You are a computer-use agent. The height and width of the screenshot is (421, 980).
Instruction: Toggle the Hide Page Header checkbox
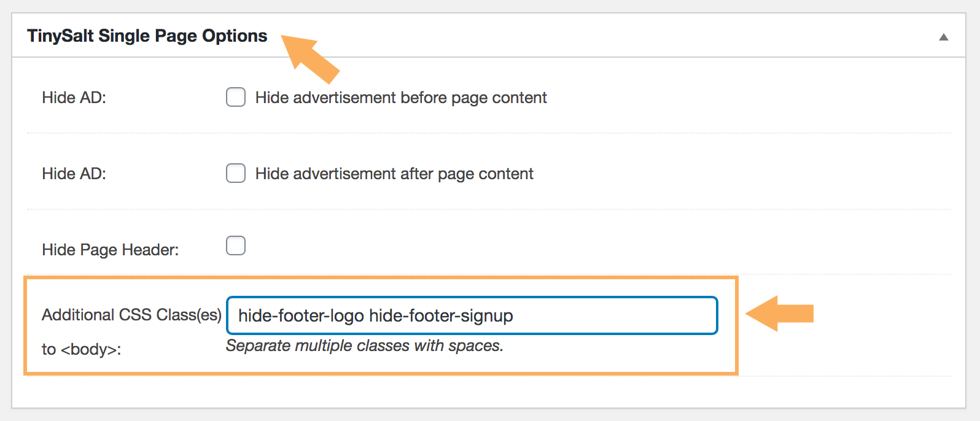tap(236, 245)
